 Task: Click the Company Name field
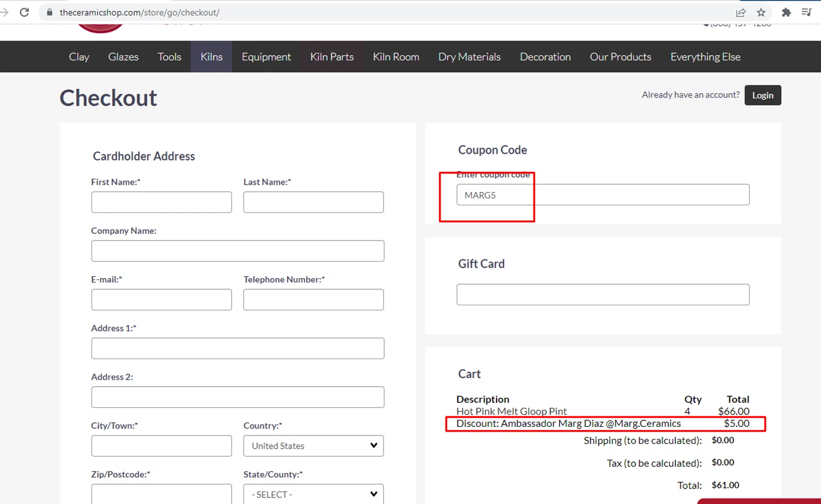click(x=238, y=251)
